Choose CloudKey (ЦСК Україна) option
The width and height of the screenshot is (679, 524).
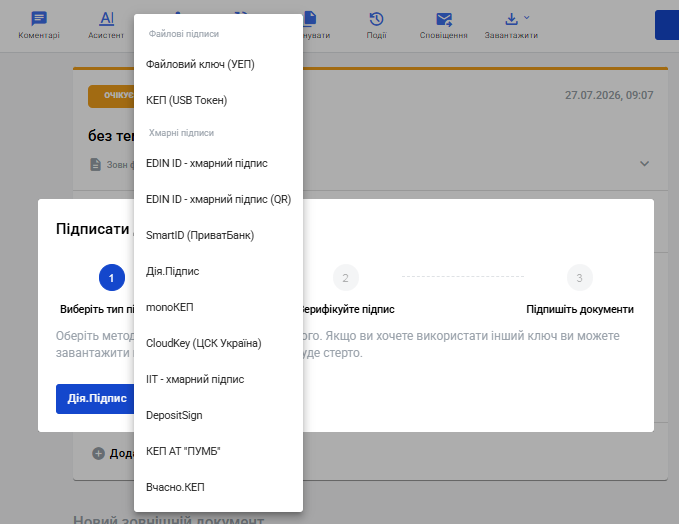(x=218, y=343)
